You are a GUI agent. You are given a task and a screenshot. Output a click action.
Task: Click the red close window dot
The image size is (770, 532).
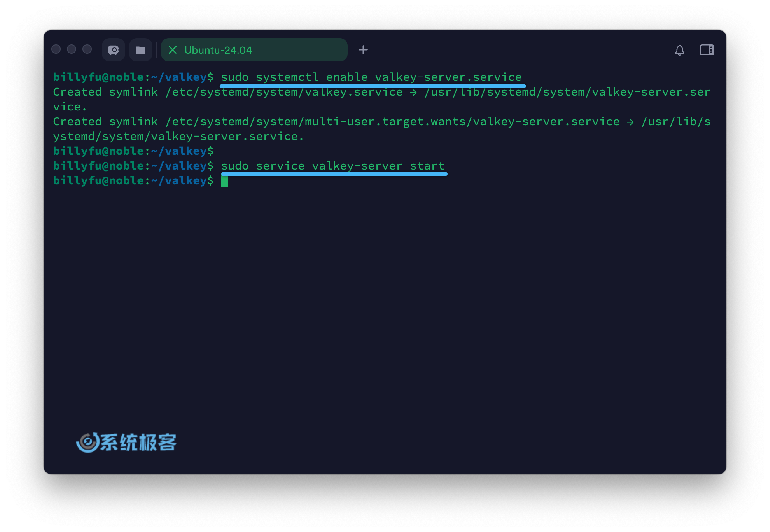pyautogui.click(x=56, y=49)
